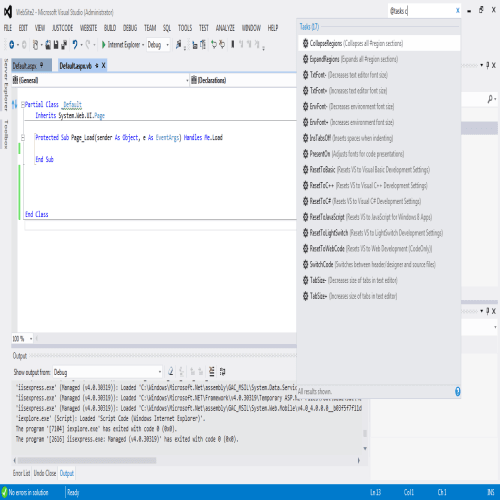Viewport: 500px width, 500px height.
Task: Run the PresentOn task
Action: (379, 154)
